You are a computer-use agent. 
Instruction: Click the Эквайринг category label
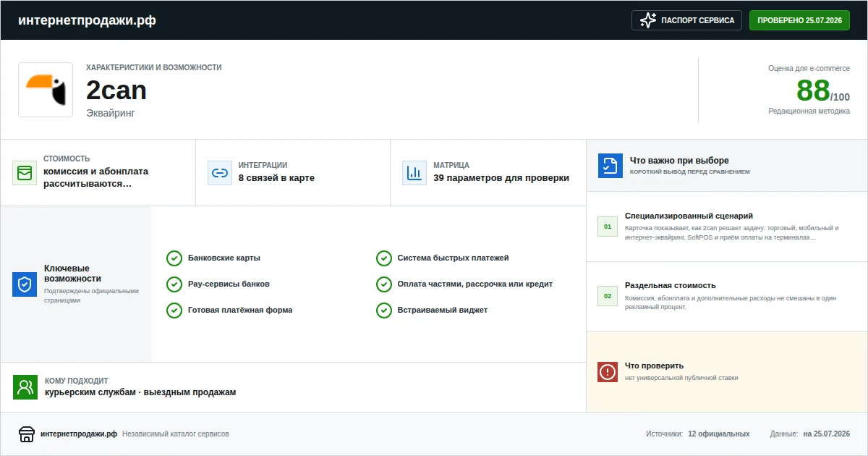(111, 113)
